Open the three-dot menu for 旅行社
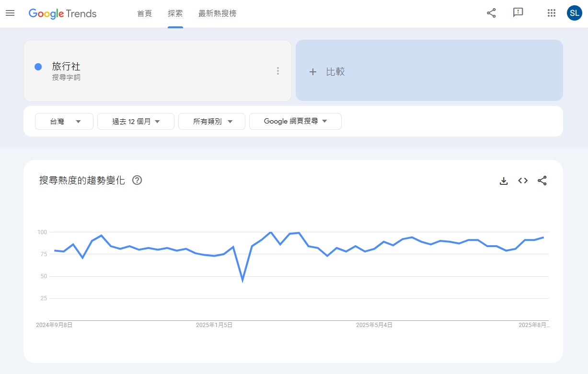The image size is (588, 374). (x=277, y=71)
